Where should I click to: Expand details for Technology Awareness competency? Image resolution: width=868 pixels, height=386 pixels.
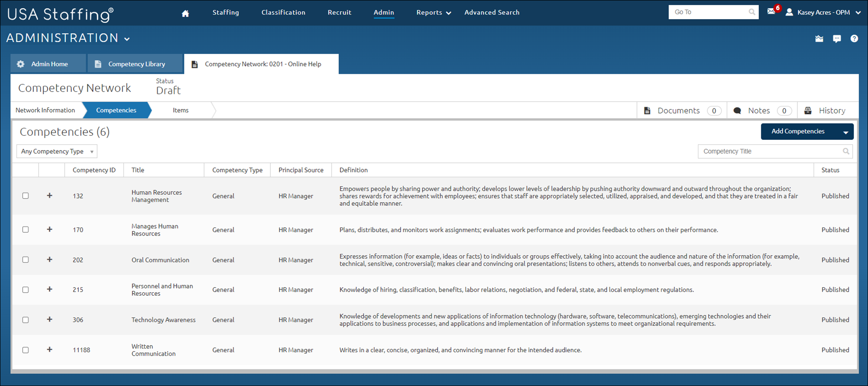coord(50,319)
